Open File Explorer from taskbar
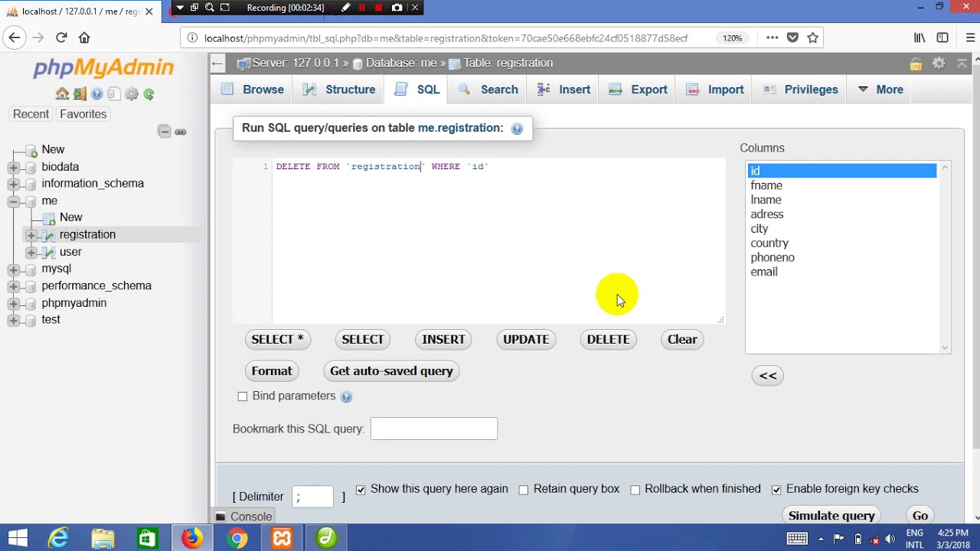 (103, 538)
